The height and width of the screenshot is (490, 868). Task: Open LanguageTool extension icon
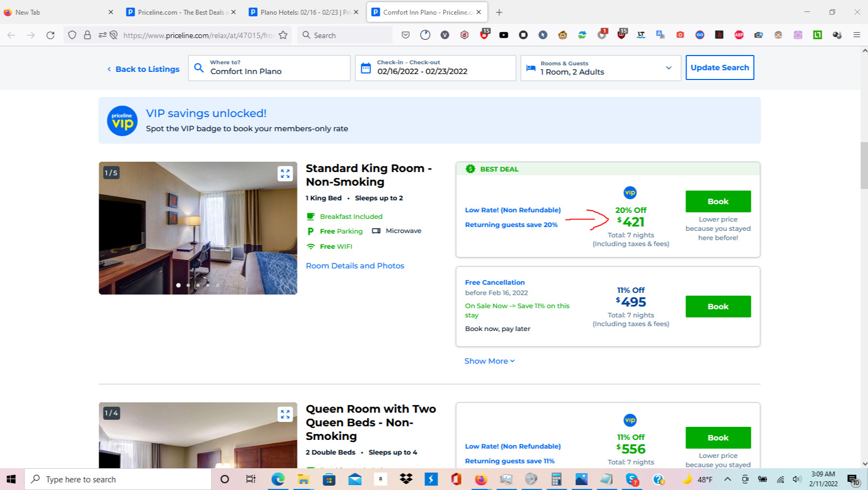641,35
